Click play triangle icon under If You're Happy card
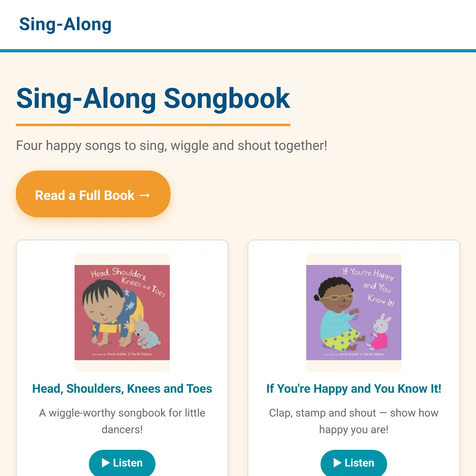The height and width of the screenshot is (476, 476). click(x=337, y=463)
